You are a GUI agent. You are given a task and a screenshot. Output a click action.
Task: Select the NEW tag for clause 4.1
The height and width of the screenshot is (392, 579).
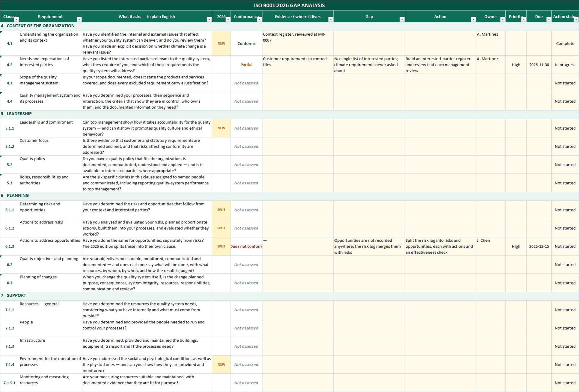click(x=221, y=43)
